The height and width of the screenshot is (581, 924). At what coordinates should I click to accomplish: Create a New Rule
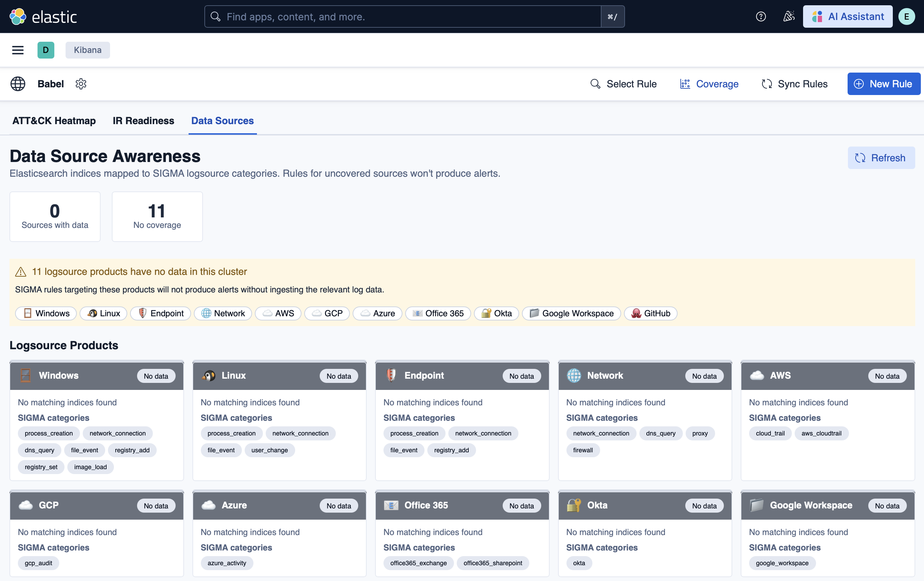[883, 84]
